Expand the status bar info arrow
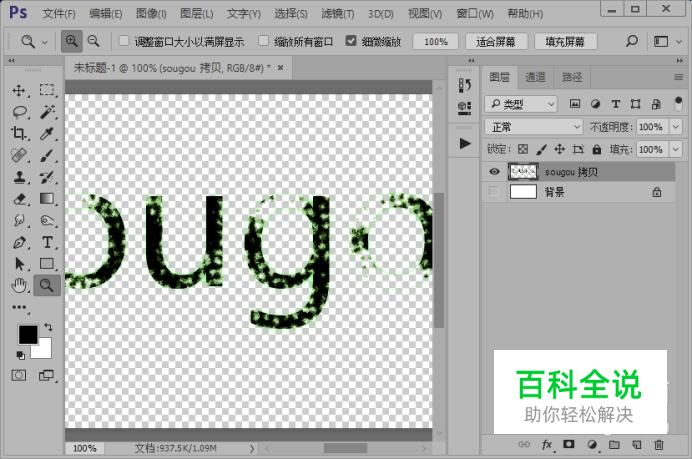 252,448
